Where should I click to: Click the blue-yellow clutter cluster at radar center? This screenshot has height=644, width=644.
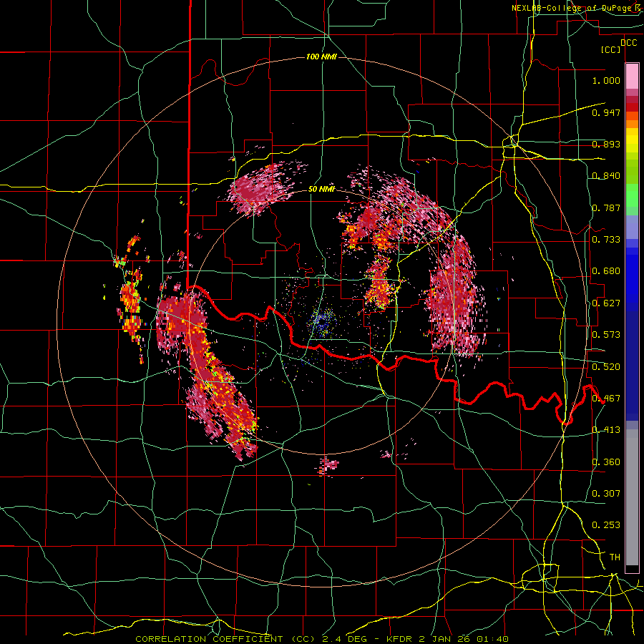(x=323, y=323)
